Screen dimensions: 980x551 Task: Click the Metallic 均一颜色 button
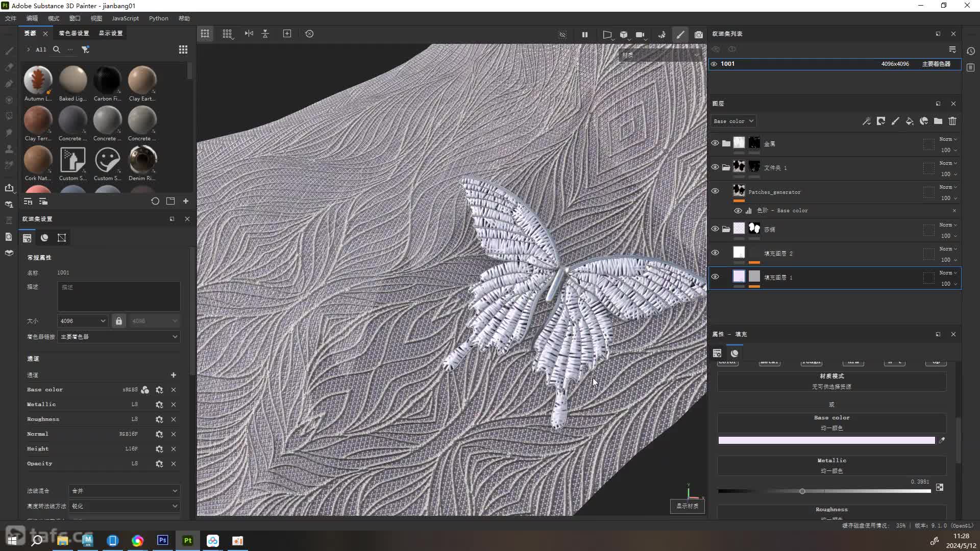(x=831, y=466)
